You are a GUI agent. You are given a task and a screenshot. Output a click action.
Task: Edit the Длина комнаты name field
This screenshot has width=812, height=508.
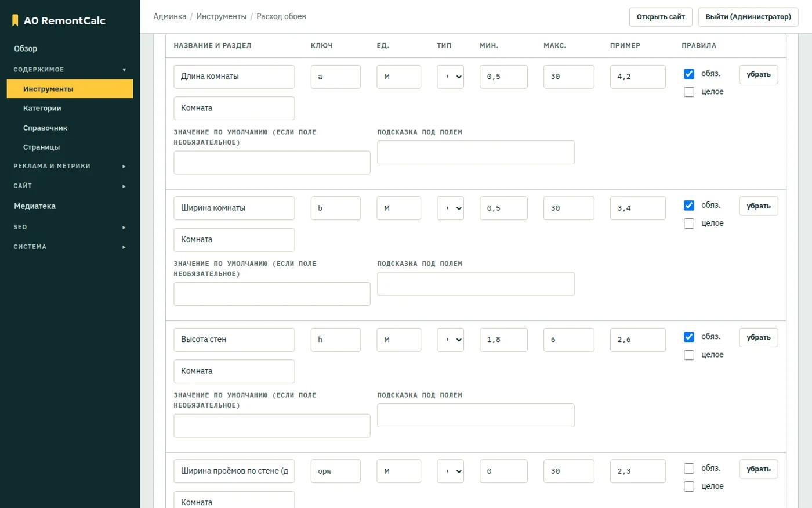[234, 77]
